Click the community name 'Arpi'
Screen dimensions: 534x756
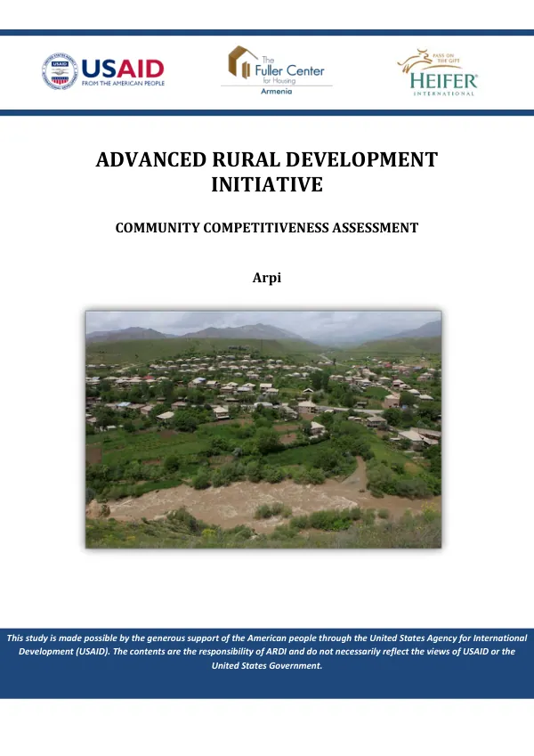click(x=267, y=278)
